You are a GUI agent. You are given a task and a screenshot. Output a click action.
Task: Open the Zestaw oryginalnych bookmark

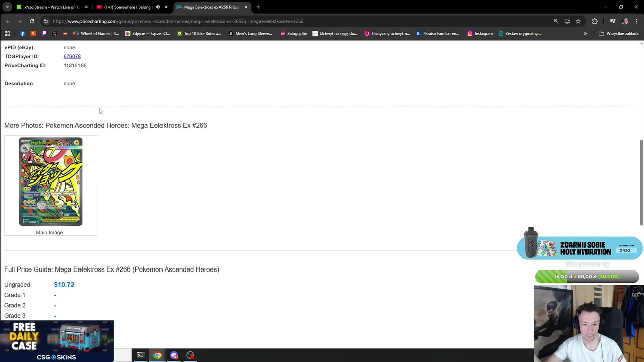pos(520,34)
